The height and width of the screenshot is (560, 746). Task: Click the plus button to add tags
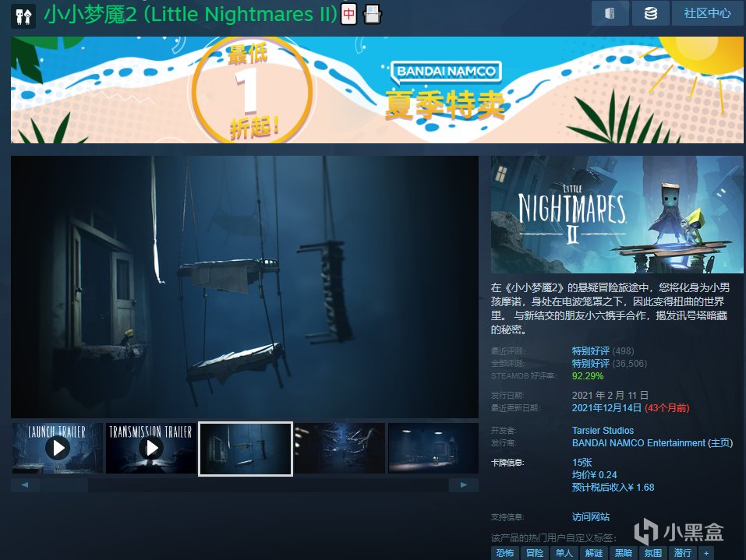(x=706, y=553)
